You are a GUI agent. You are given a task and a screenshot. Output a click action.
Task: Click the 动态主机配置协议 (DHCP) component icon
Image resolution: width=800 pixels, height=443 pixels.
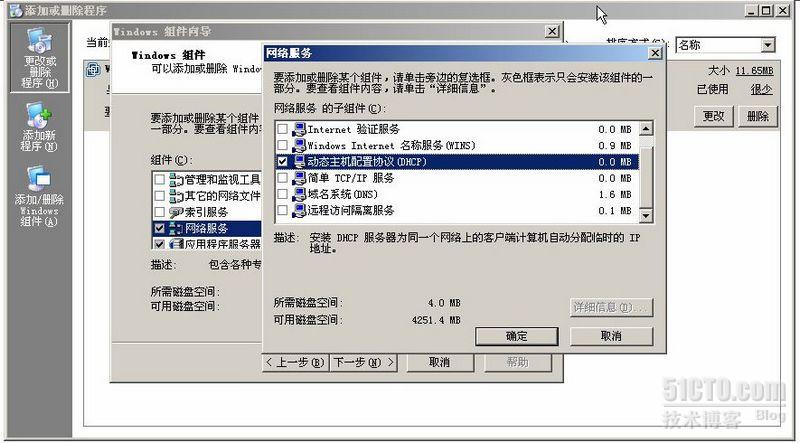[298, 162]
